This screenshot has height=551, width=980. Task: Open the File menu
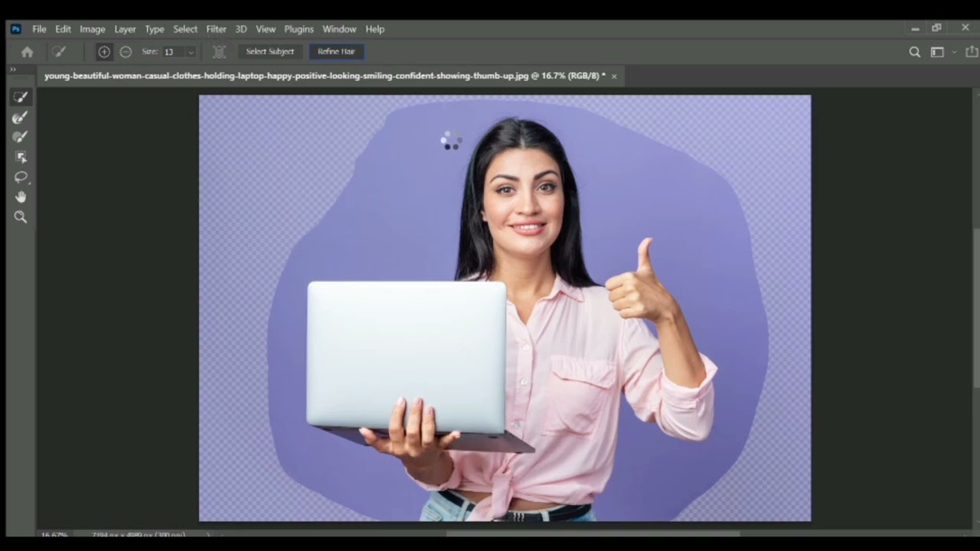click(x=39, y=29)
